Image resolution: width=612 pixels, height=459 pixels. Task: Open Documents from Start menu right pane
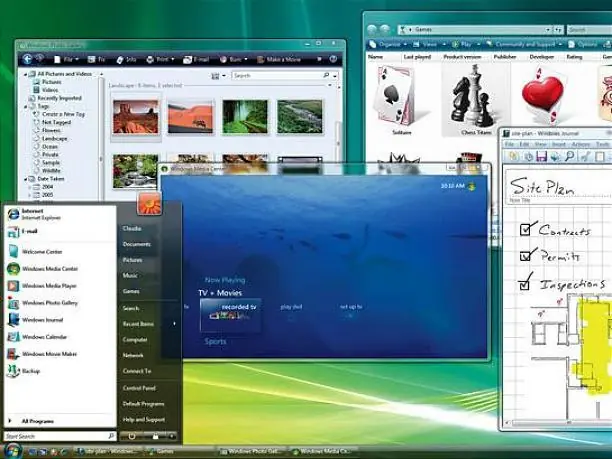tap(137, 244)
